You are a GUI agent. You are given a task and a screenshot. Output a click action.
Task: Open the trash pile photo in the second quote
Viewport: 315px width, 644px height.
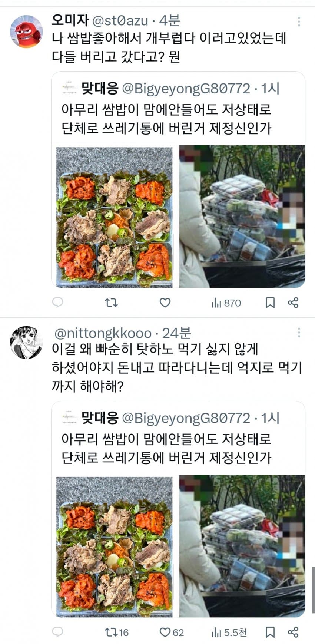pos(242,546)
